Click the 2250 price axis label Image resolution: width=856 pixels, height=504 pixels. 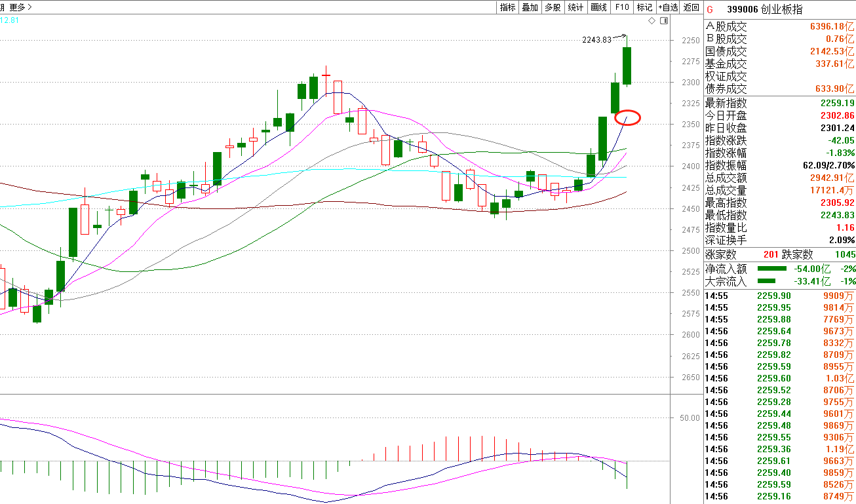[690, 41]
